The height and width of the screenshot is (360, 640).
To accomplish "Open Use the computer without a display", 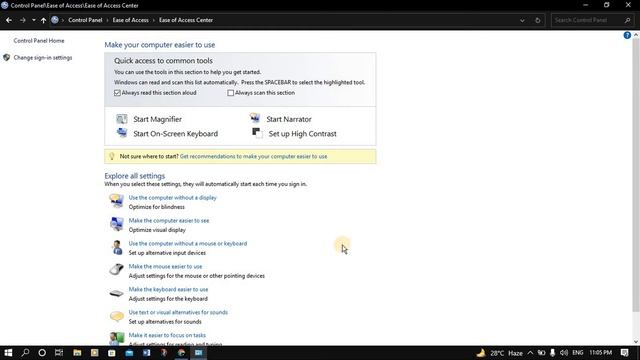I will pos(173,198).
